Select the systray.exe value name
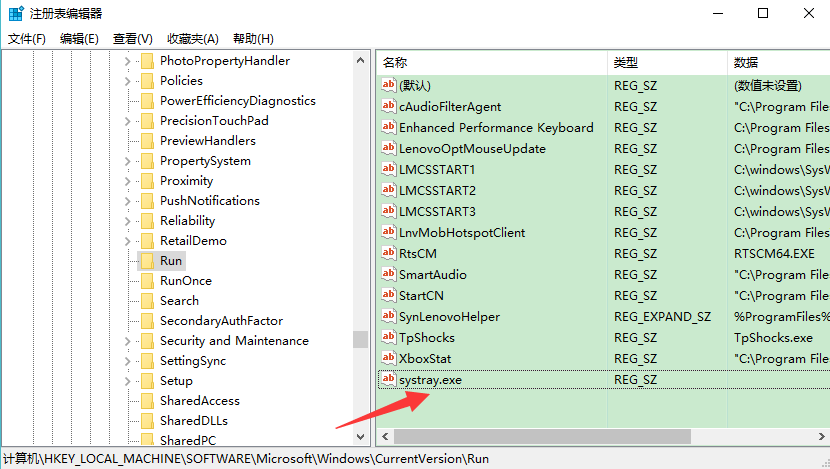Image resolution: width=830 pixels, height=469 pixels. [x=430, y=380]
